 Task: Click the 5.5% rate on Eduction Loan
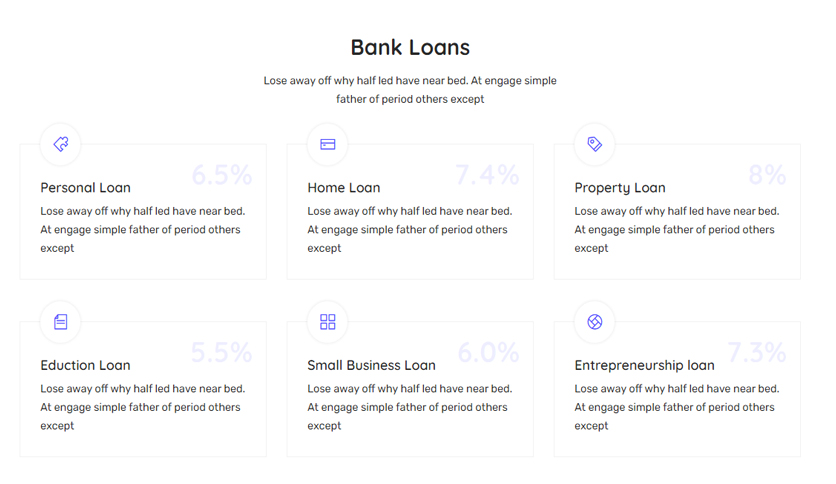[221, 352]
